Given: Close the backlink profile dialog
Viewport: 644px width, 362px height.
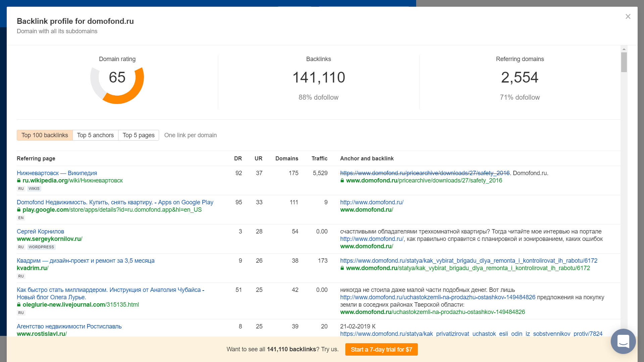Looking at the screenshot, I should [628, 16].
